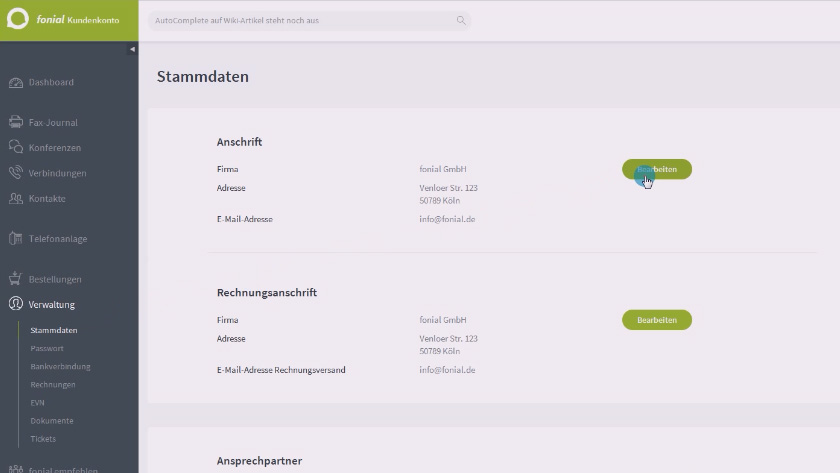Click Venloer Str. 123 under Anschrift

pos(448,188)
